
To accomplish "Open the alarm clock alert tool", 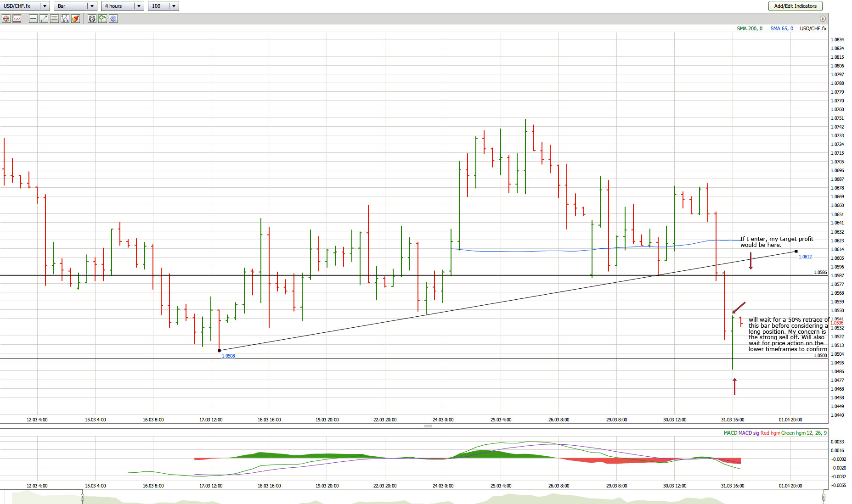I will click(92, 19).
